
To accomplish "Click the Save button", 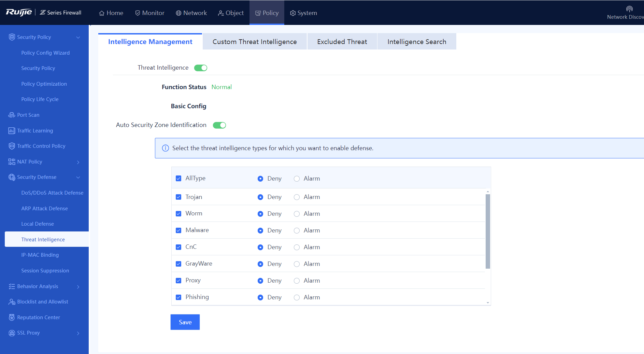I will click(x=185, y=322).
